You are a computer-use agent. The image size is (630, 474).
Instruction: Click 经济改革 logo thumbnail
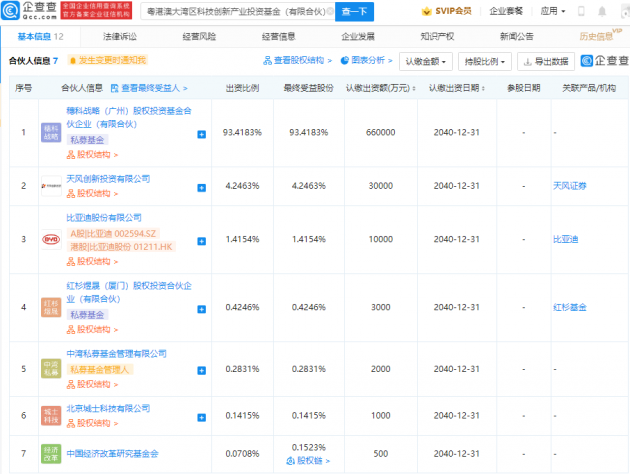(x=51, y=454)
